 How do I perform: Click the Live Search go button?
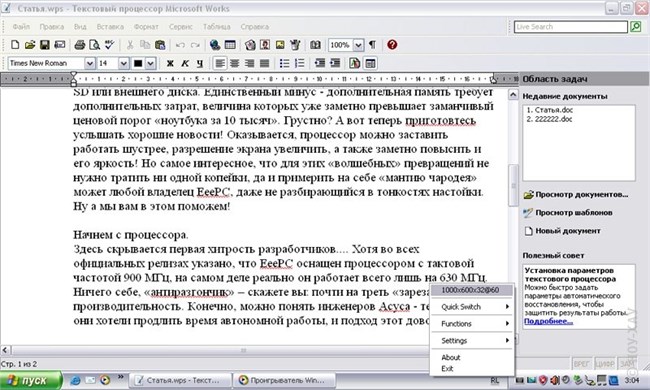[x=635, y=27]
